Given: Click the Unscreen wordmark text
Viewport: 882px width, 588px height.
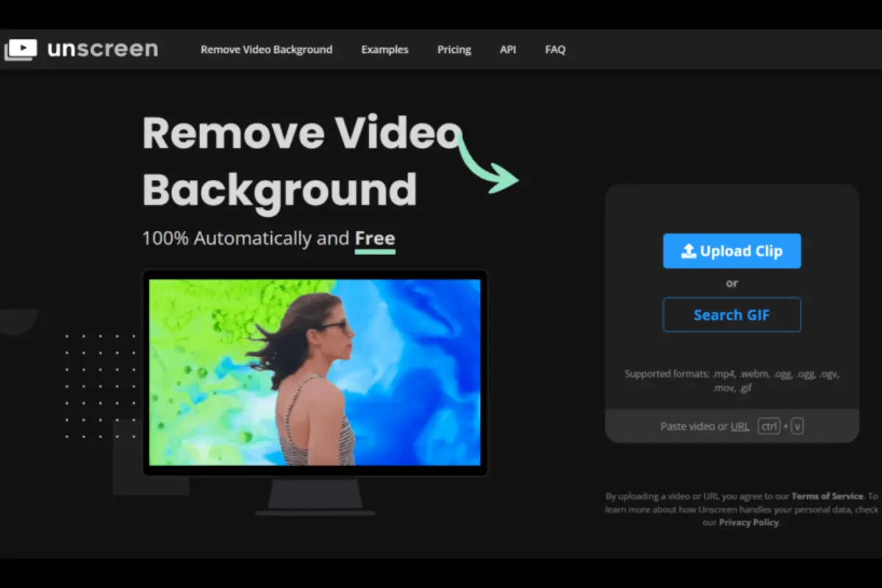Looking at the screenshot, I should [103, 49].
